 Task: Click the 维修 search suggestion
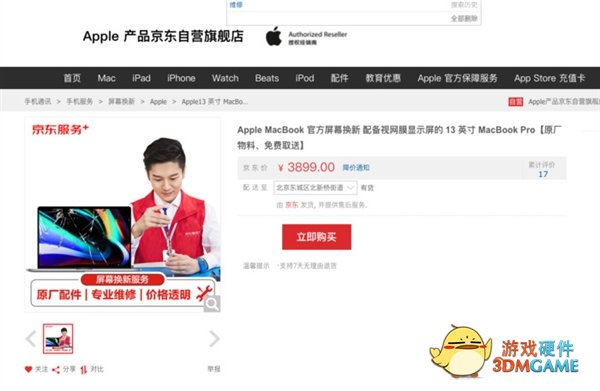tap(236, 5)
